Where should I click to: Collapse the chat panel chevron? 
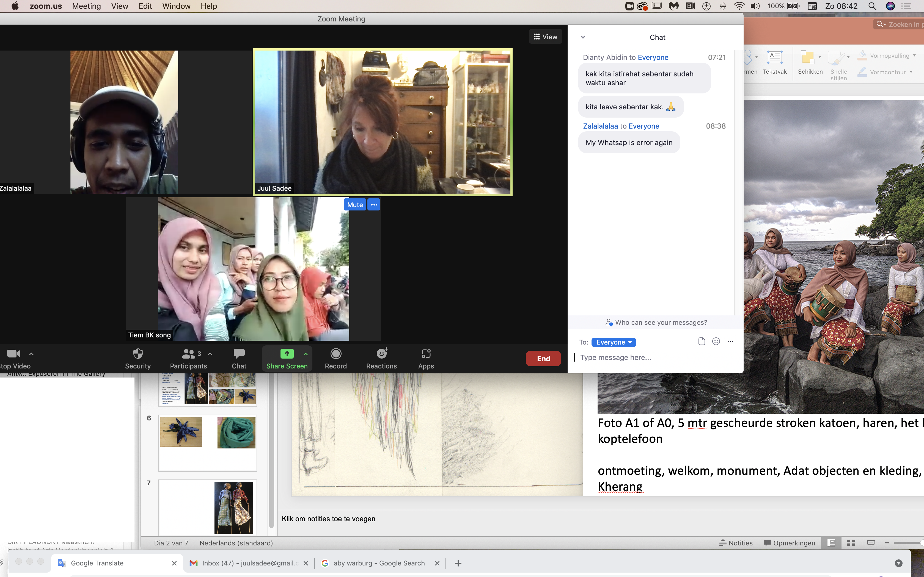click(583, 37)
